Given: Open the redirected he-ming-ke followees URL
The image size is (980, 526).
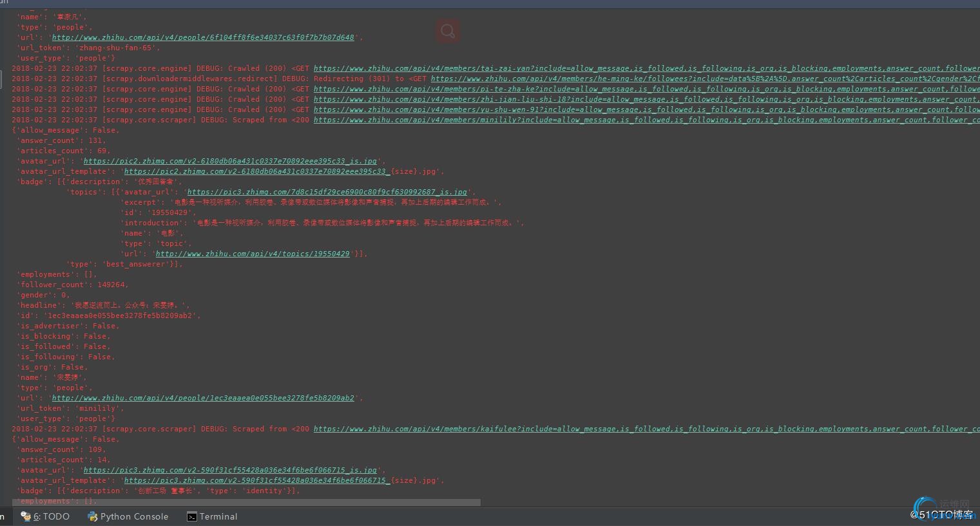Looking at the screenshot, I should [705, 79].
